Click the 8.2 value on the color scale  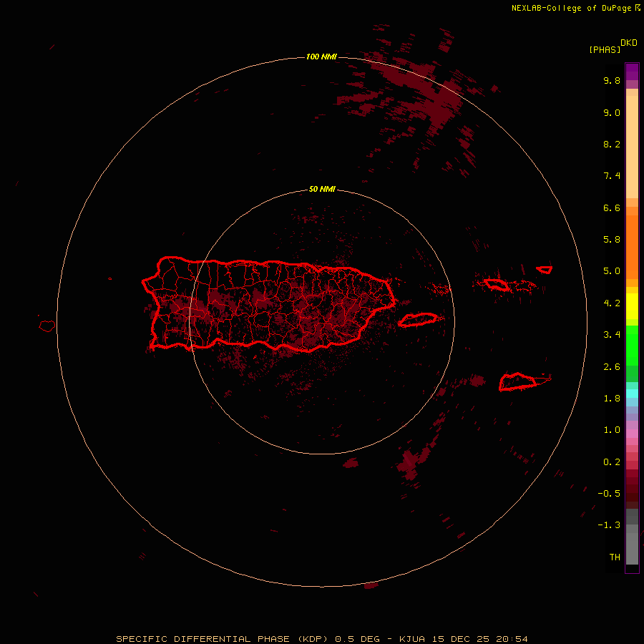point(612,144)
